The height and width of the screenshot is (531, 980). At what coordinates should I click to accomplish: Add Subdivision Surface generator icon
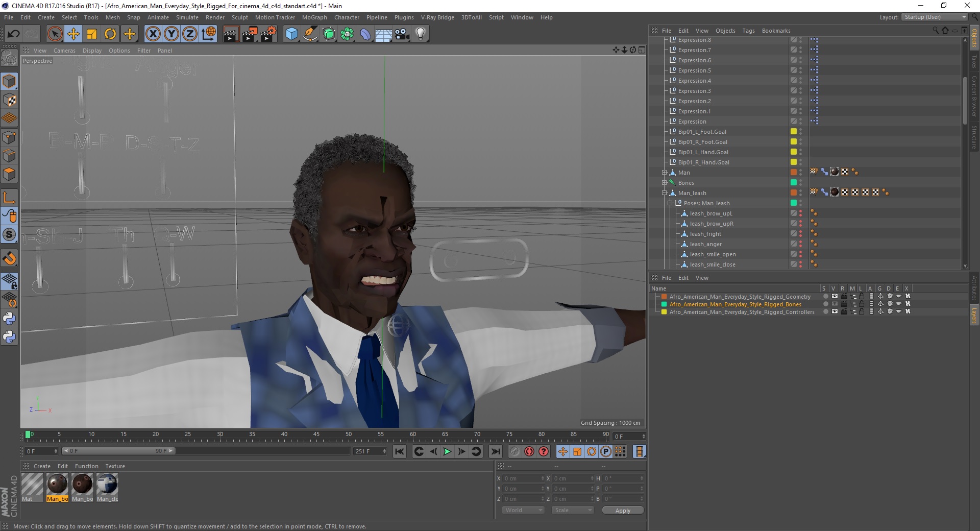[329, 34]
